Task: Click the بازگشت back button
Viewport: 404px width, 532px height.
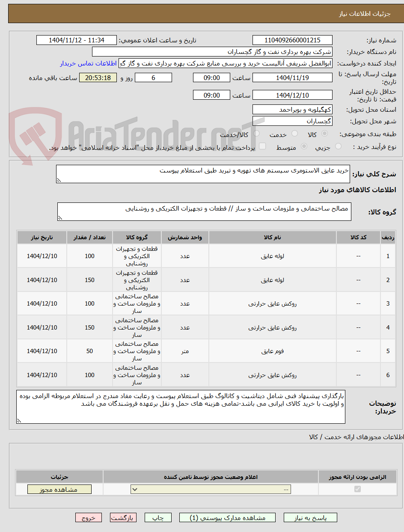Action: tap(123, 518)
